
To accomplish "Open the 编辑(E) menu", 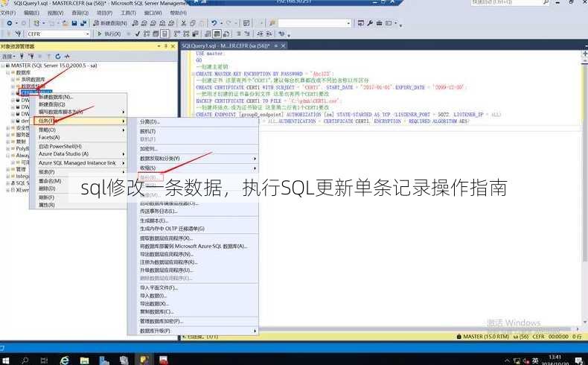I will (x=31, y=13).
